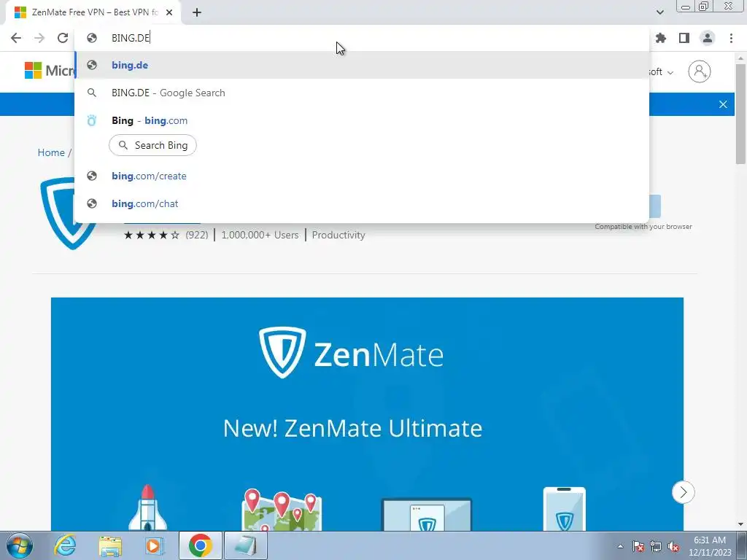747x560 pixels.
Task: Choose BING.DE - Google Search suggestion
Action: pos(362,93)
